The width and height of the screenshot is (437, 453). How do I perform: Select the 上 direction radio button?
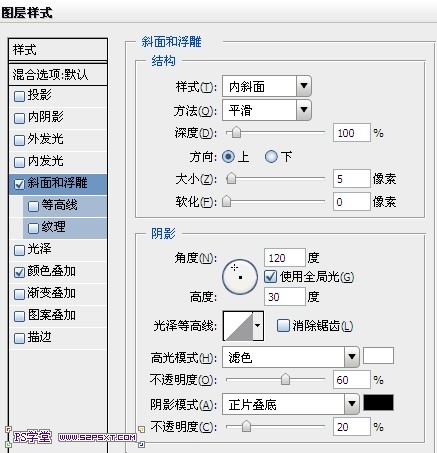228,156
